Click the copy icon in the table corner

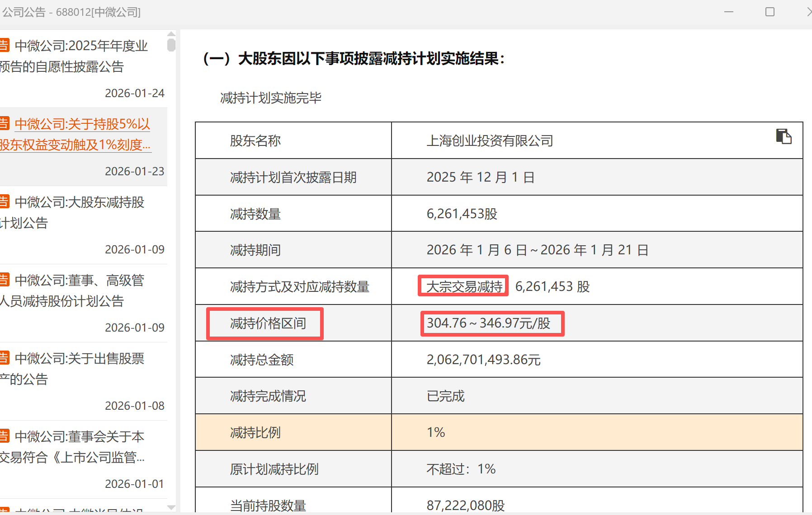point(784,136)
